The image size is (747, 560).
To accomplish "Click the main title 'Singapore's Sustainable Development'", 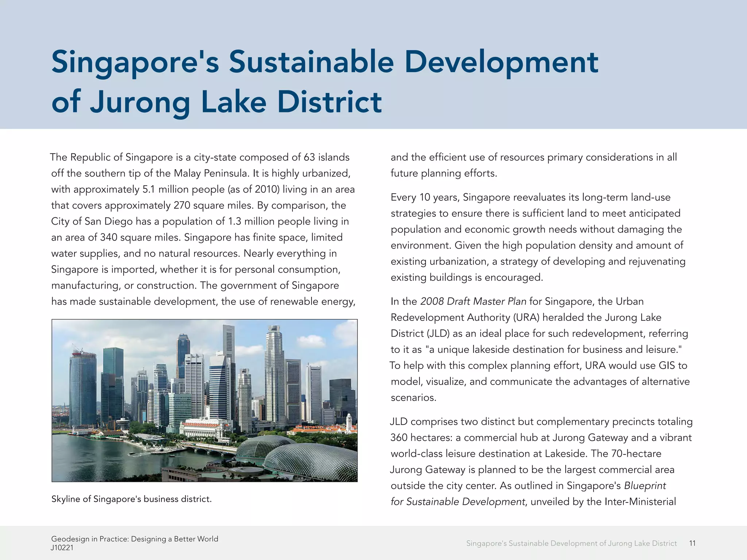I will point(325,62).
